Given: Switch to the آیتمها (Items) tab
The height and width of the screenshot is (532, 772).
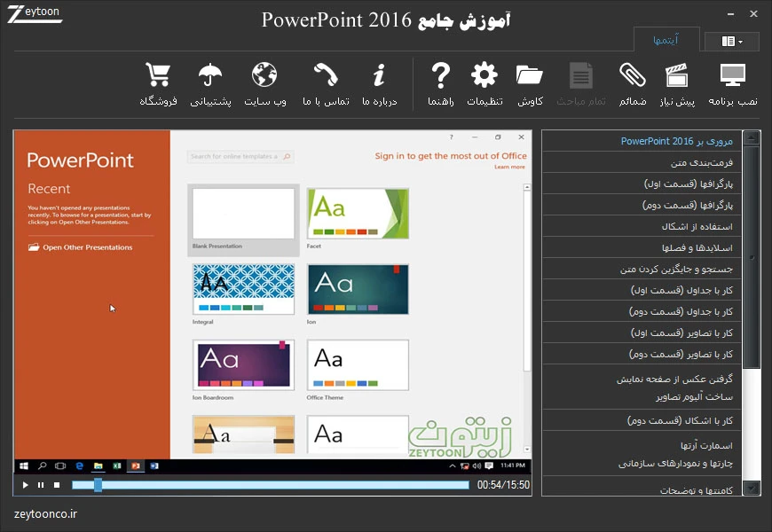Looking at the screenshot, I should click(666, 40).
